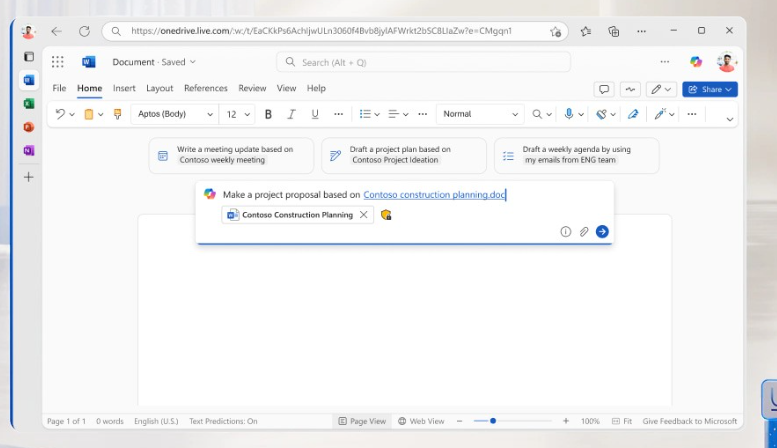Viewport: 777px width, 448px height.
Task: Open the Document Saved title dropdown
Action: coord(154,62)
